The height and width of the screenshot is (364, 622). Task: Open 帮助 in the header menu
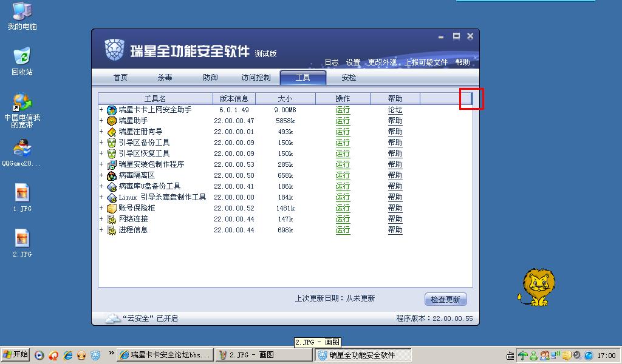pos(462,62)
